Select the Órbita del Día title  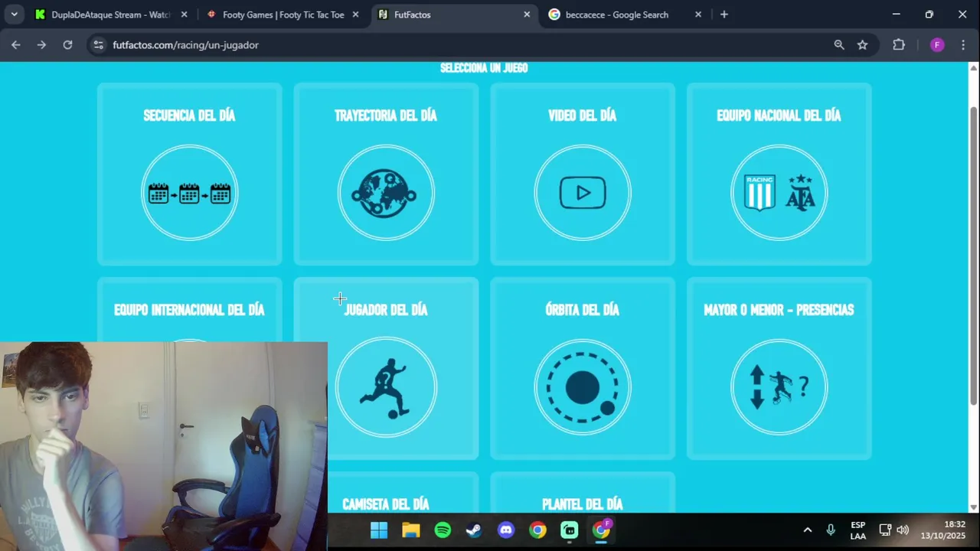(x=583, y=310)
